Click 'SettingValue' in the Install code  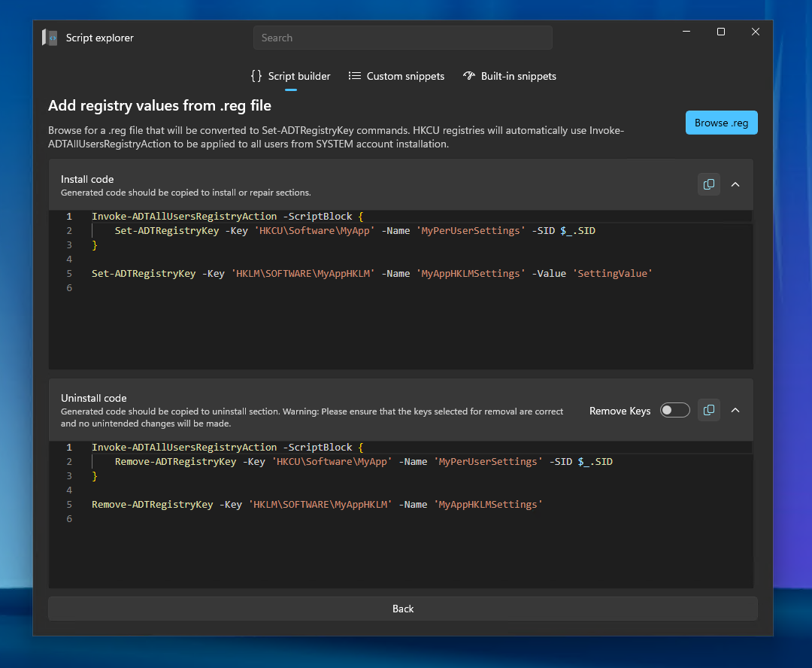[612, 274]
